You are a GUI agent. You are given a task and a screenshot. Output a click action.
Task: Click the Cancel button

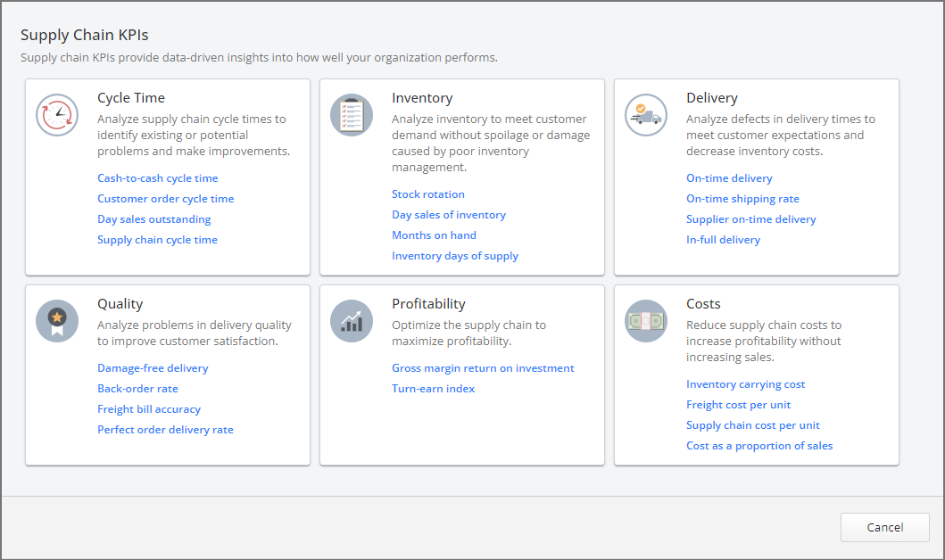pos(884,527)
